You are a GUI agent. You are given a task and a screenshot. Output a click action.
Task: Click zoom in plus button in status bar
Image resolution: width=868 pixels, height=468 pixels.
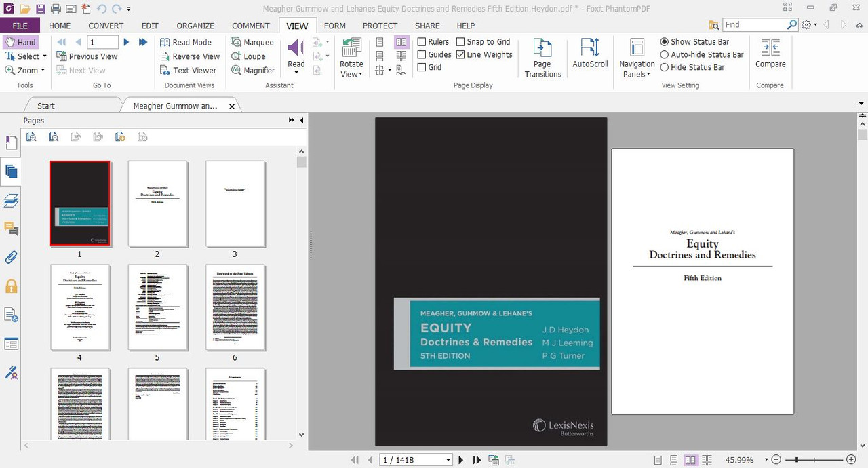[x=851, y=460]
